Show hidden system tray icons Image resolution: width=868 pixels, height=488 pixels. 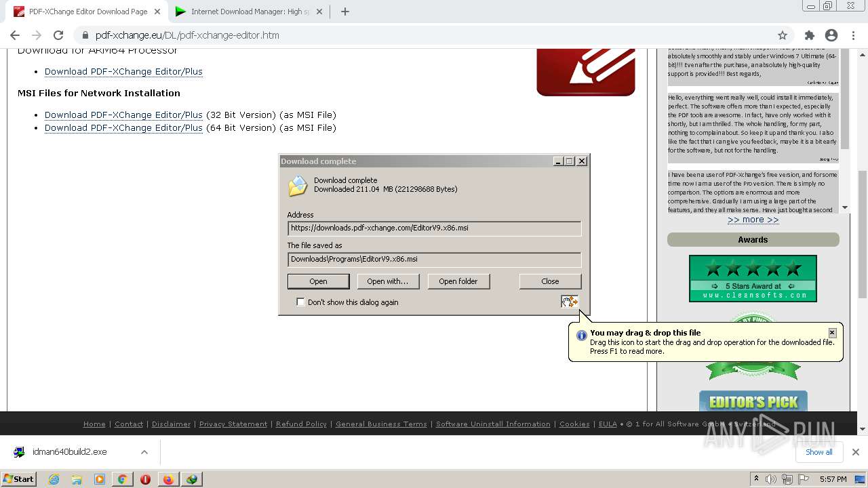click(x=756, y=479)
